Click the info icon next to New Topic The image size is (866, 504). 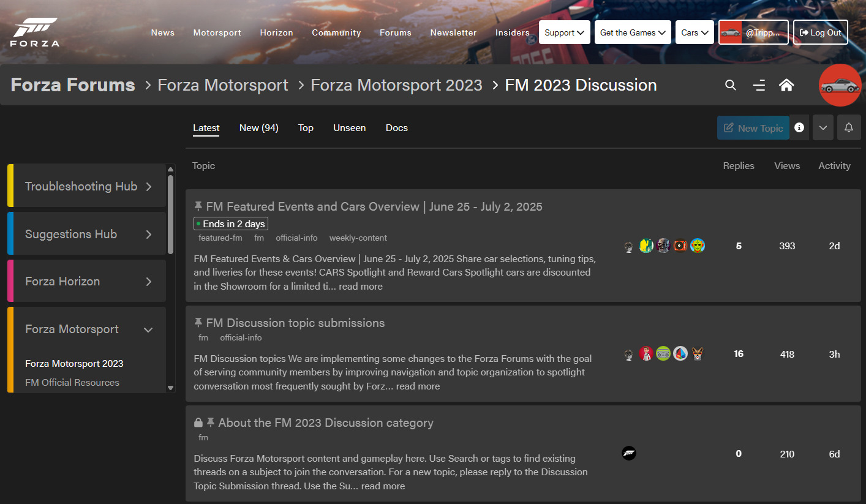point(799,127)
